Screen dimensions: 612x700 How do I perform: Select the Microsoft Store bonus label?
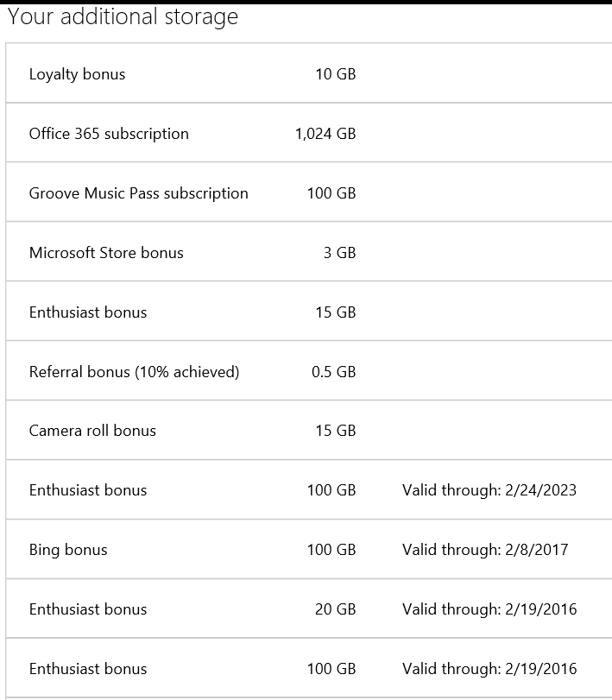point(106,253)
